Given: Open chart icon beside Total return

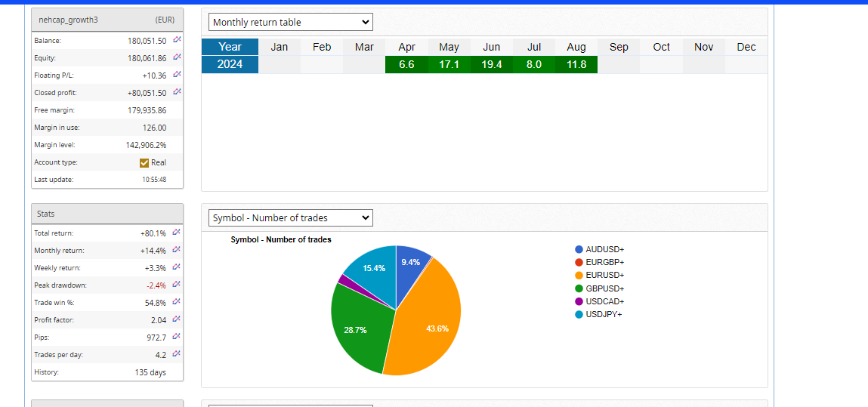Looking at the screenshot, I should click(177, 233).
